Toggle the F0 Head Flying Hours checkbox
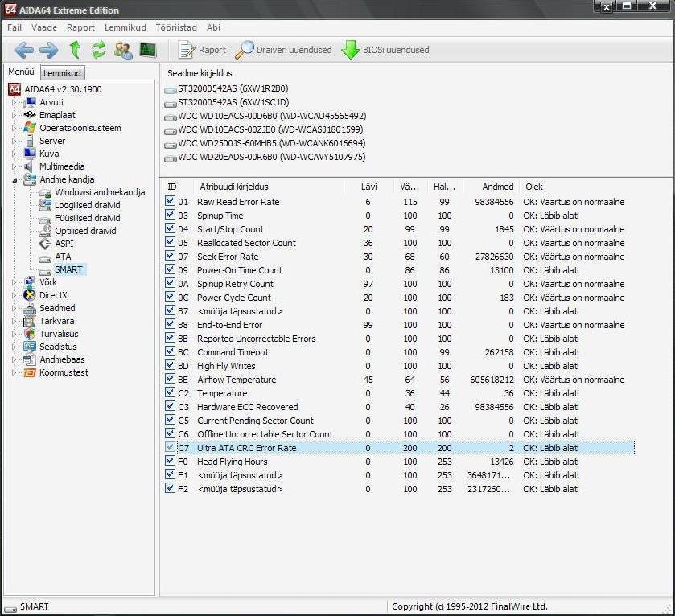Screen dimensions: 675x616 pyautogui.click(x=170, y=461)
